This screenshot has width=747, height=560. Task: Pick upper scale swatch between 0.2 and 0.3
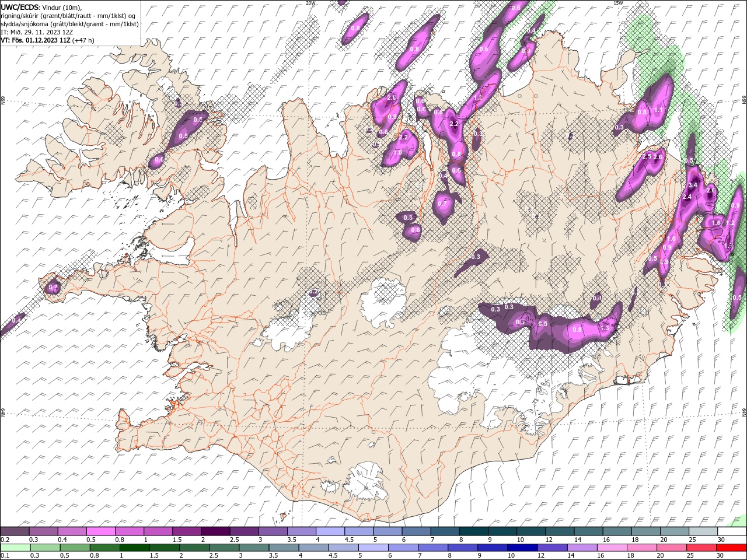(x=15, y=531)
